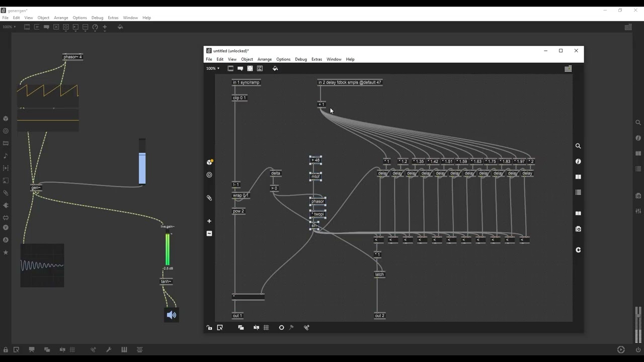Select the tanh~ object
The image size is (644, 362).
pos(166,282)
